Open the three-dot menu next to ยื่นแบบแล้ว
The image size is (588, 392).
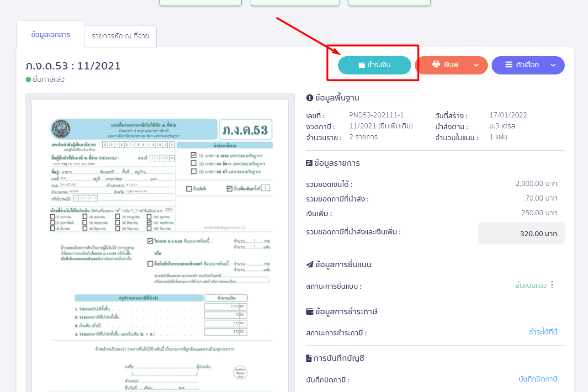(x=552, y=285)
